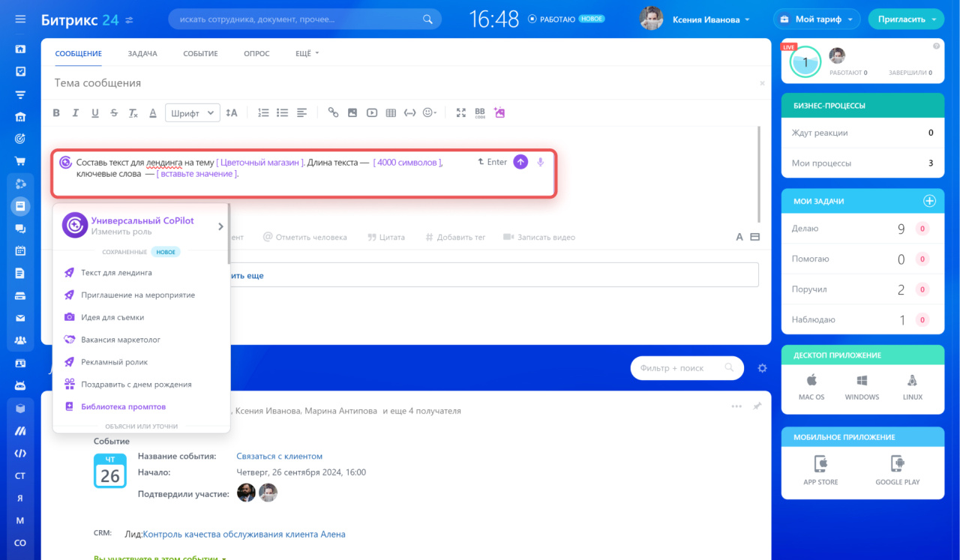
Task: Open feed post three-dots menu
Action: 736,406
